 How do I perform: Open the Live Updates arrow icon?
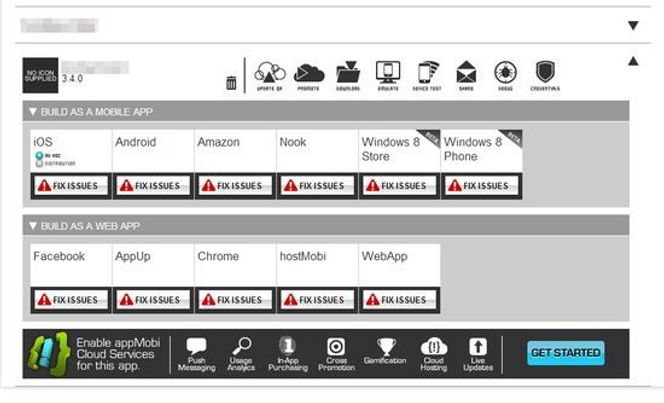point(478,355)
